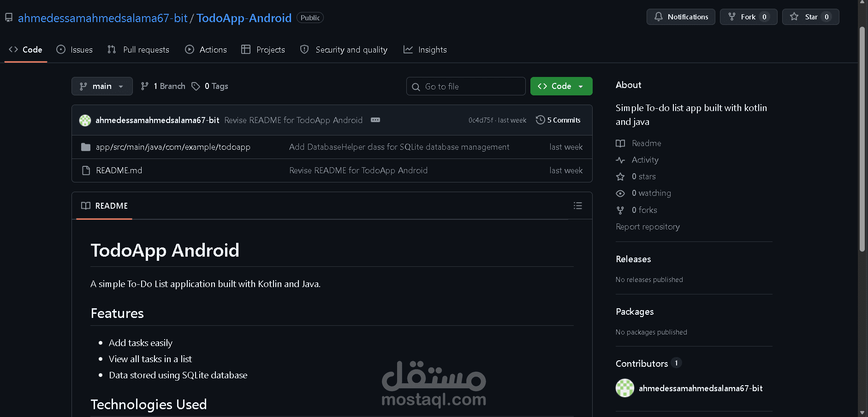The width and height of the screenshot is (868, 417).
Task: Click inside the Go to file search field
Action: coord(466,86)
